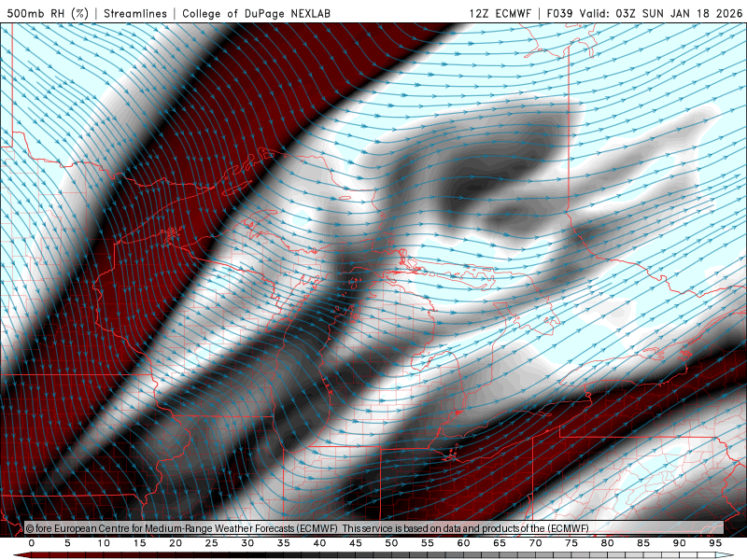The width and height of the screenshot is (747, 560).
Task: Select the 'Streamlines' label in the header
Action: [135, 13]
